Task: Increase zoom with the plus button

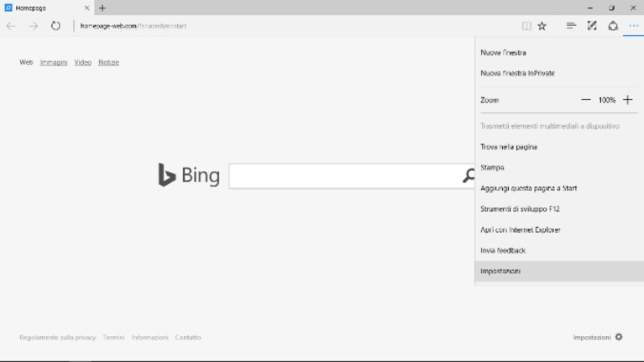Action: [627, 100]
